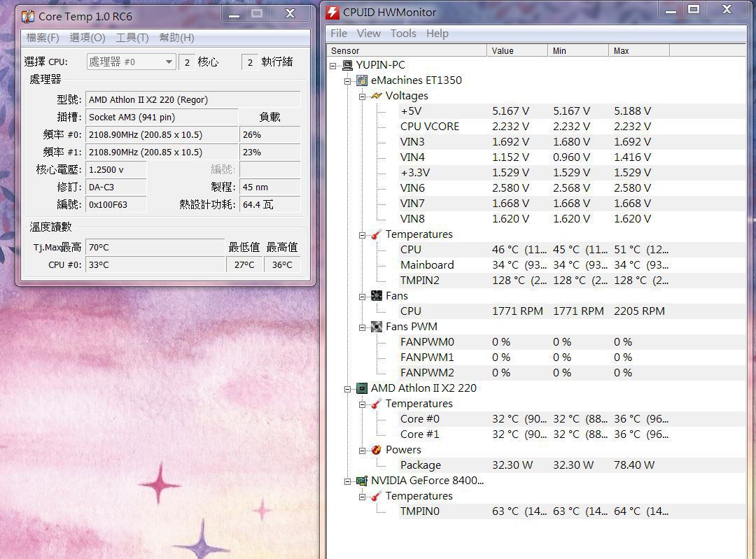This screenshot has width=756, height=559.
Task: Click the 45 nm process field
Action: (x=269, y=187)
